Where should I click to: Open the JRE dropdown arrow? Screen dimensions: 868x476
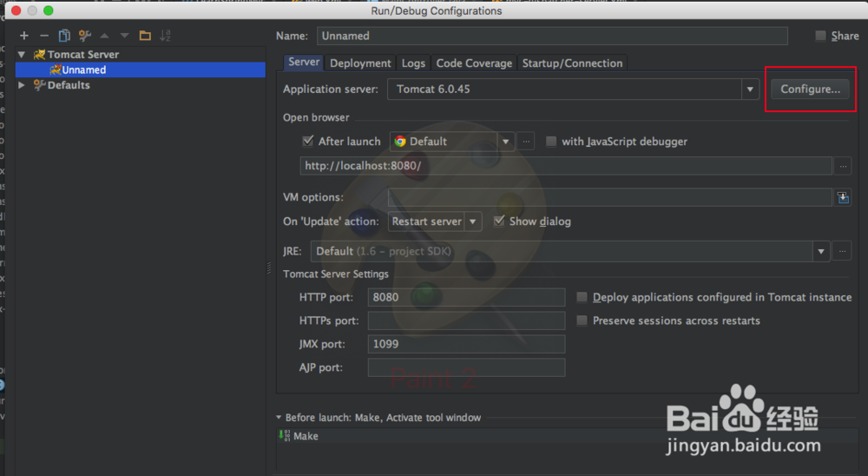point(821,251)
